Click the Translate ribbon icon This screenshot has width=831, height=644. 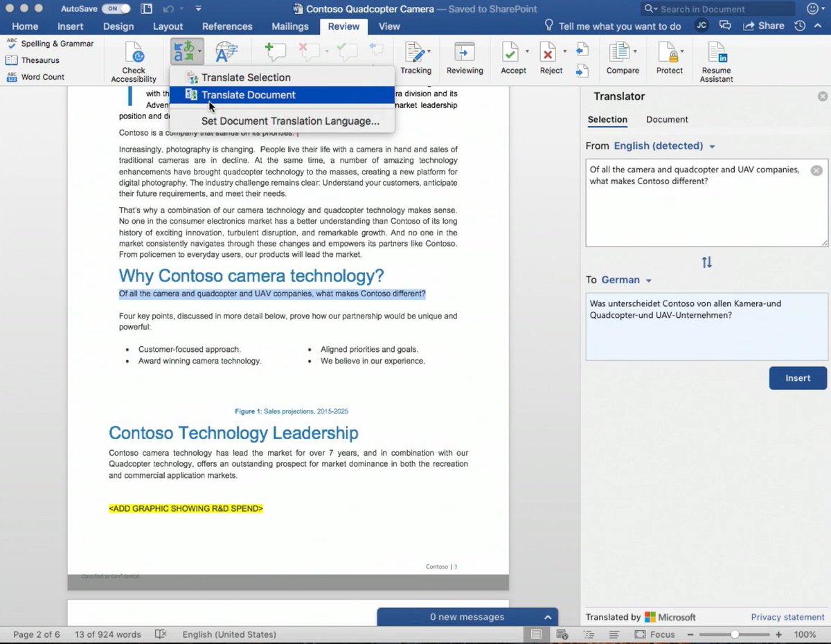click(184, 51)
